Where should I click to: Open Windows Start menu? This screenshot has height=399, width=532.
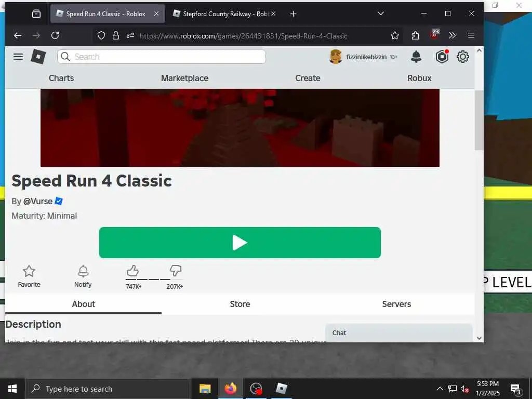pos(12,389)
